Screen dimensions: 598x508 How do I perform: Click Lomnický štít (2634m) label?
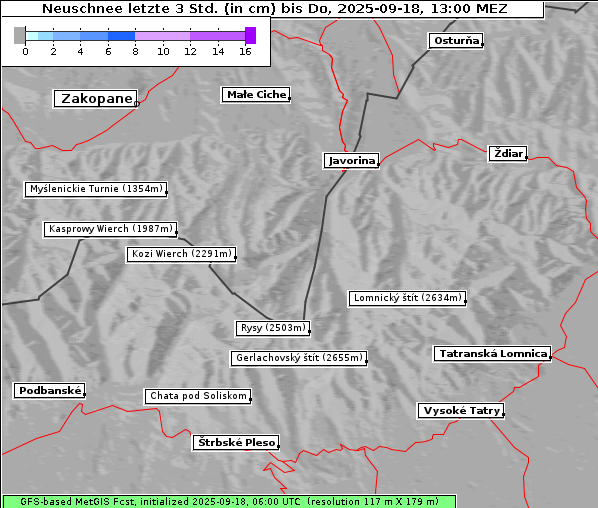coord(407,298)
